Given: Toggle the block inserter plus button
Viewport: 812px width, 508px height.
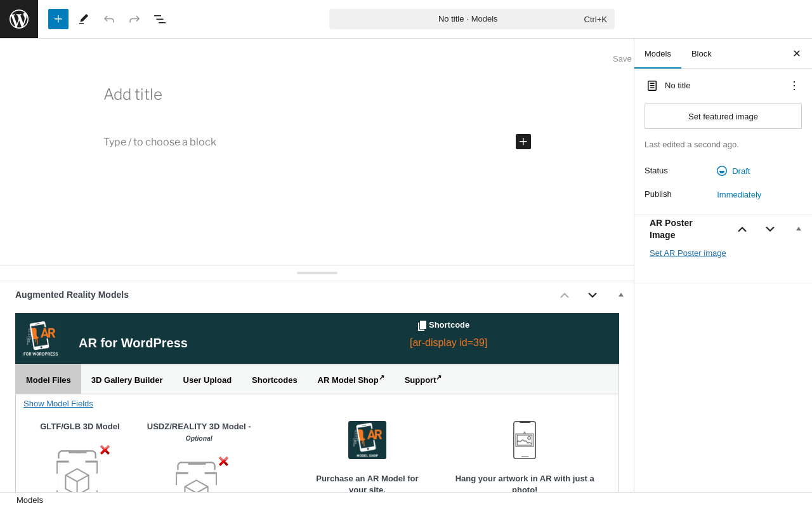Looking at the screenshot, I should 58,19.
